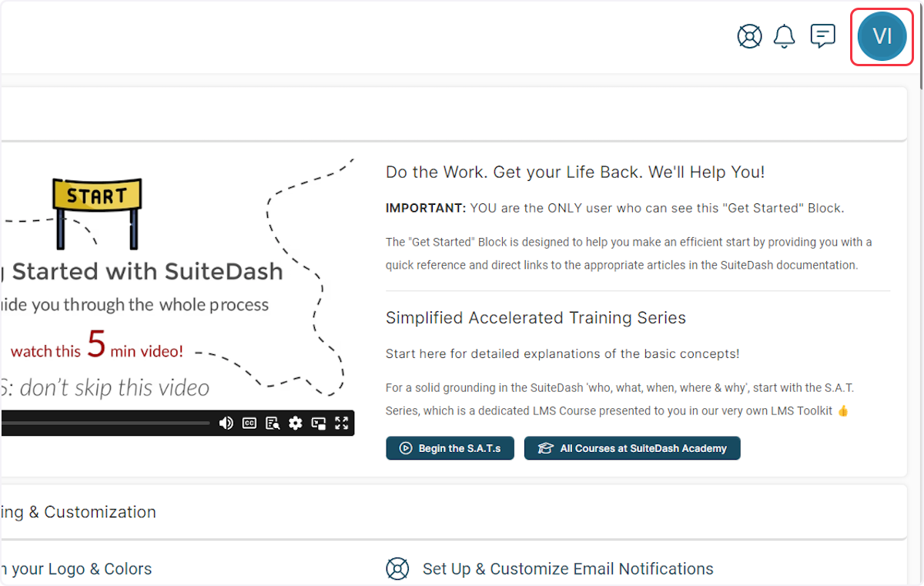Open video settings gear
Viewport: 924px width, 586px height.
click(x=296, y=423)
